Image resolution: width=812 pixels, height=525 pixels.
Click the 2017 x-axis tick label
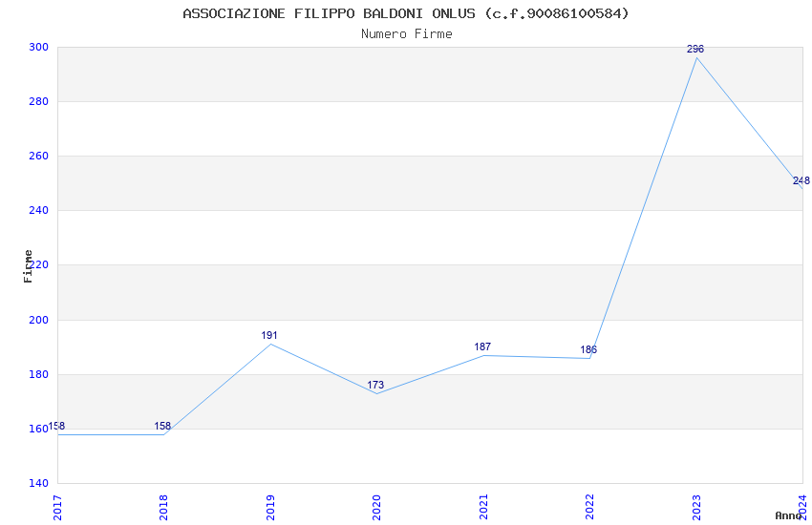point(57,508)
